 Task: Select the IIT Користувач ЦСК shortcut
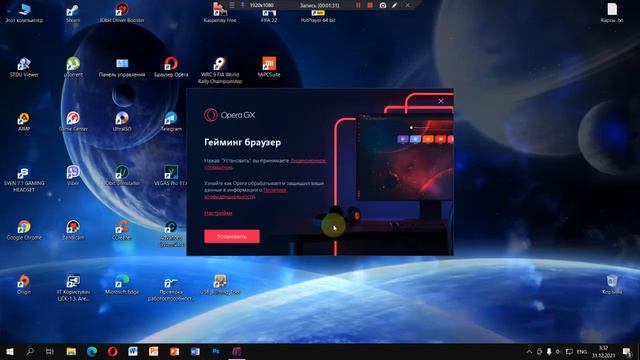(x=73, y=288)
